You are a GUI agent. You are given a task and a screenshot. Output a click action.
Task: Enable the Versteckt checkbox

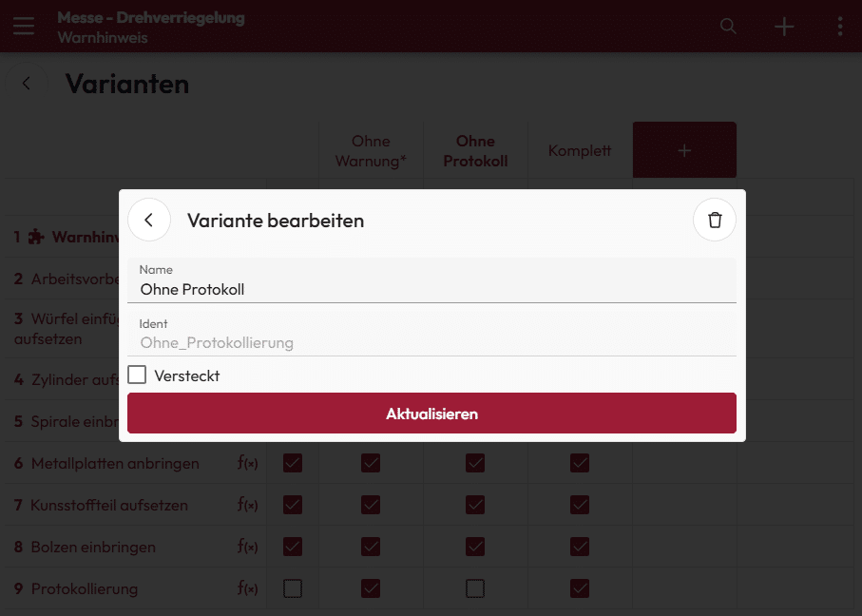(138, 375)
